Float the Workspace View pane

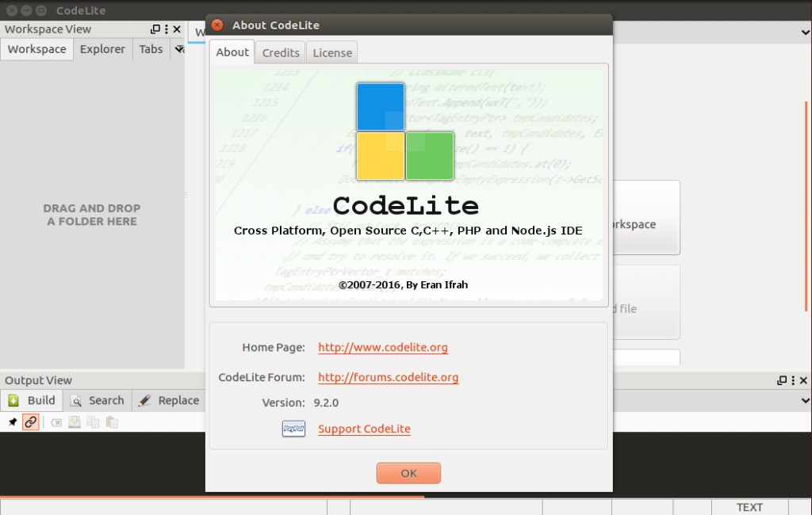[x=155, y=29]
